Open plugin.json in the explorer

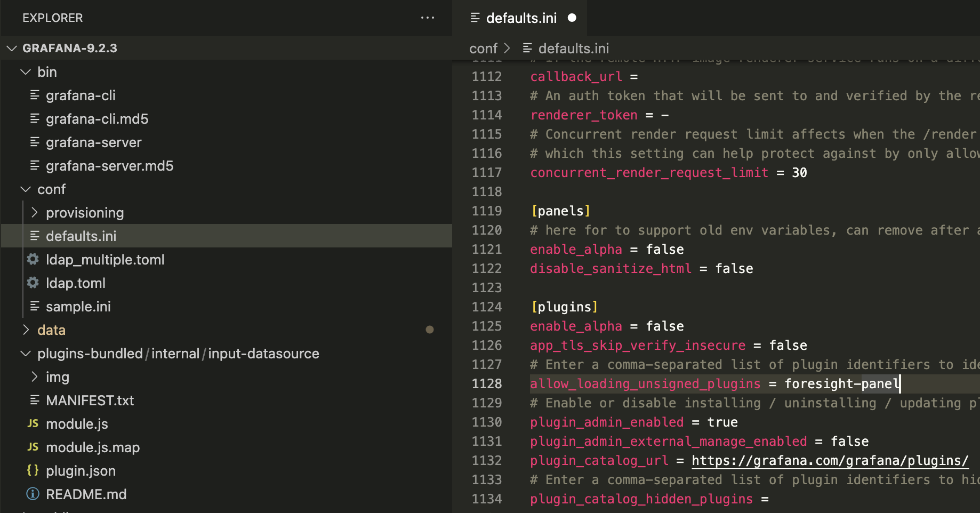81,471
